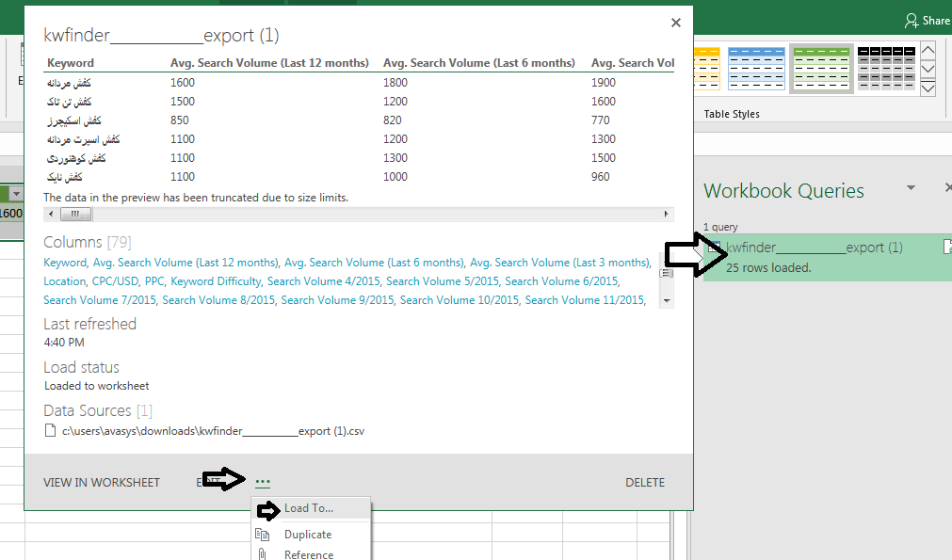Click preview cell 1900 in last column
Screen dimensions: 952x560
[x=604, y=83]
